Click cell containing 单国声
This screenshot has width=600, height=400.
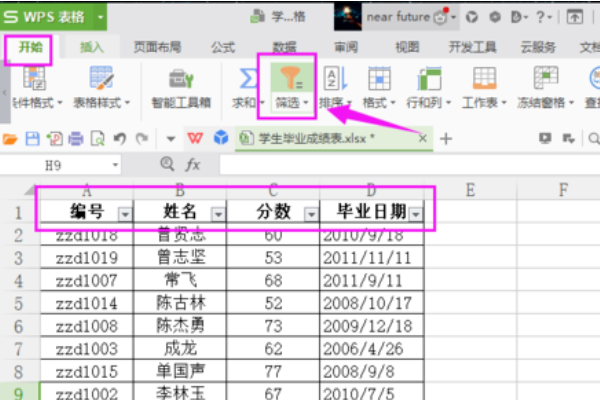pos(180,371)
